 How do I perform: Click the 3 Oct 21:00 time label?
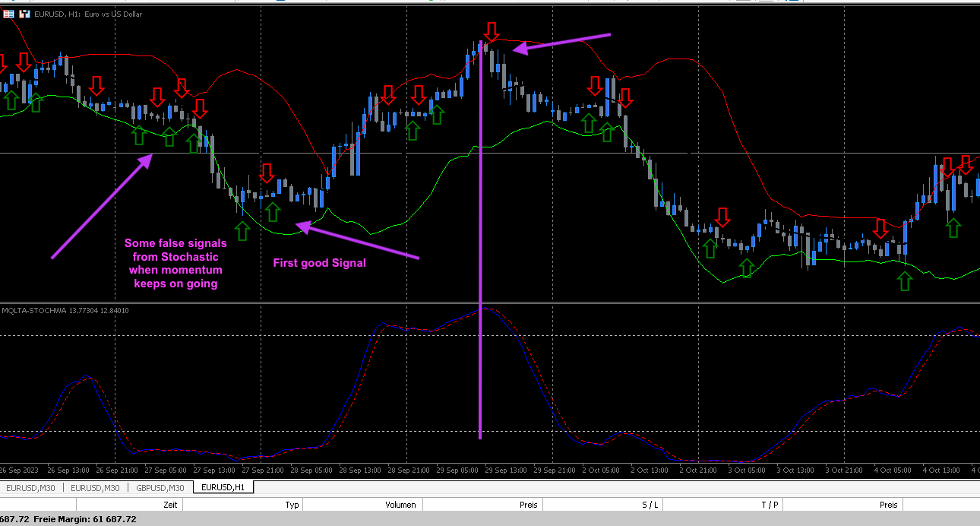(845, 471)
